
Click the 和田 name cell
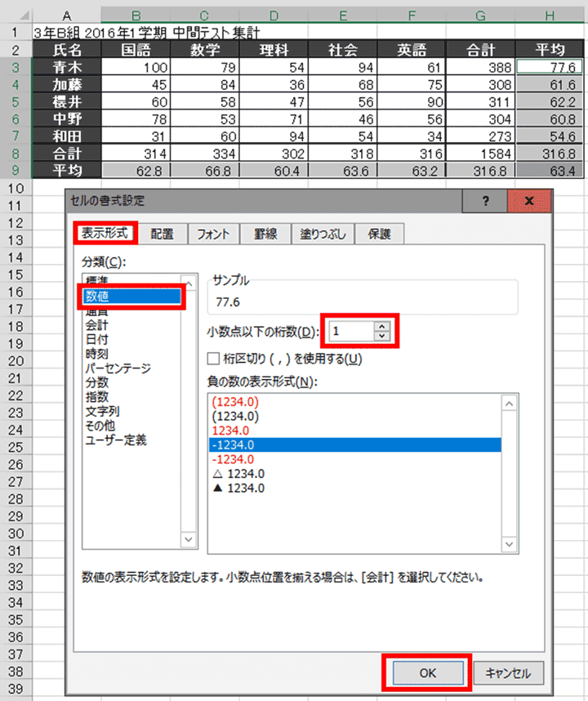click(67, 136)
